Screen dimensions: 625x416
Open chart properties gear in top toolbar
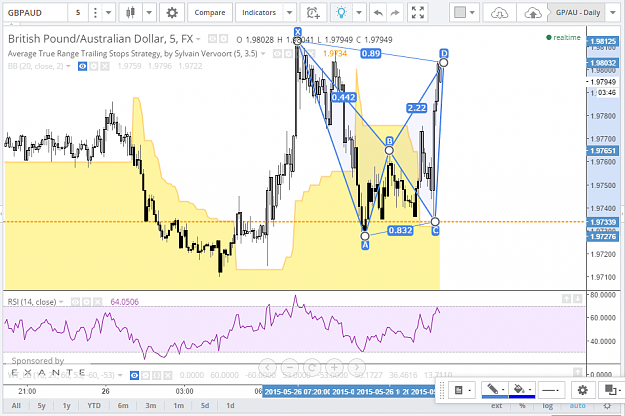coord(172,13)
